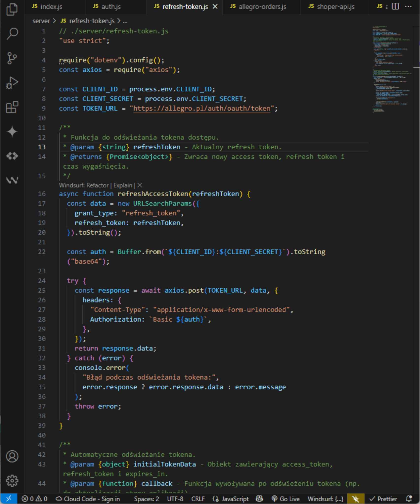
Task: Click 'catch (error)' on line 32
Action: (x=100, y=358)
